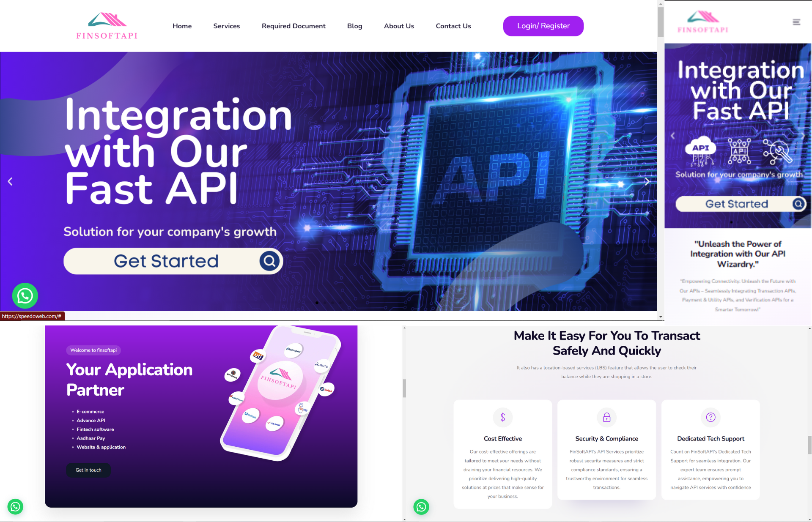Click Solution for your company's growth text
Screen dimensions: 812x522
pyautogui.click(x=170, y=231)
